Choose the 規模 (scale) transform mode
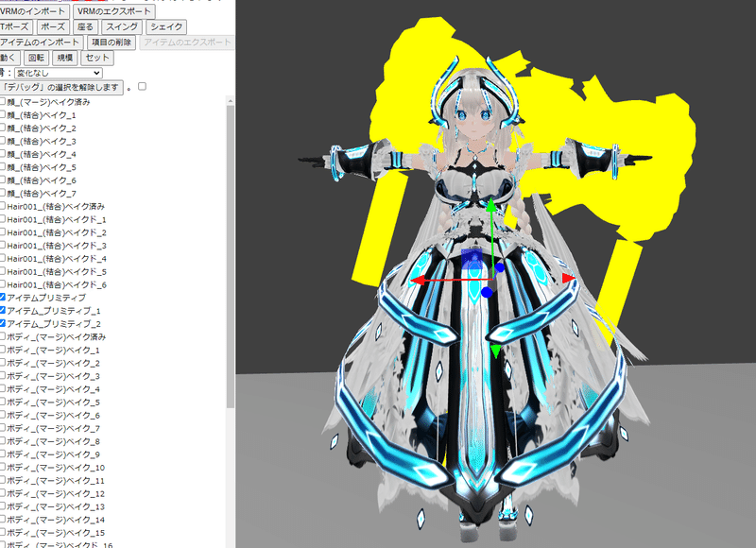 click(64, 58)
